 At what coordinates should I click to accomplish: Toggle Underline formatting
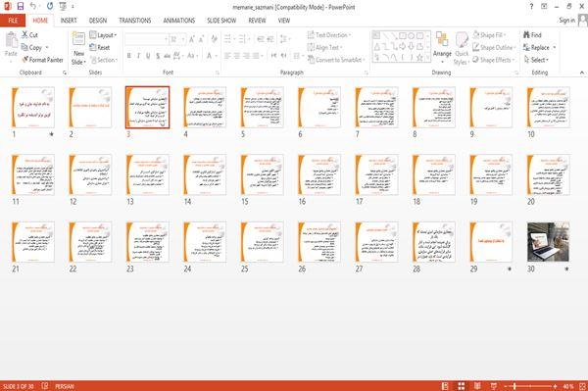(148, 56)
